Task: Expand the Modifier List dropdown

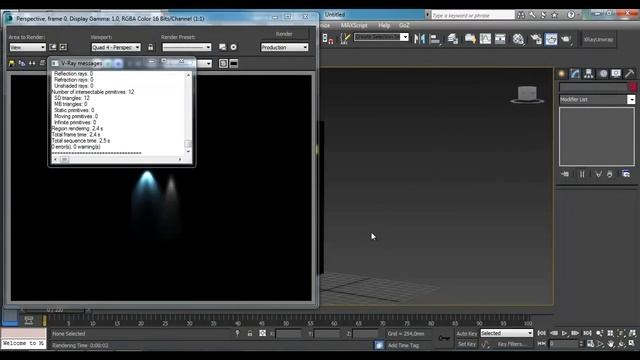Action: coord(597,100)
